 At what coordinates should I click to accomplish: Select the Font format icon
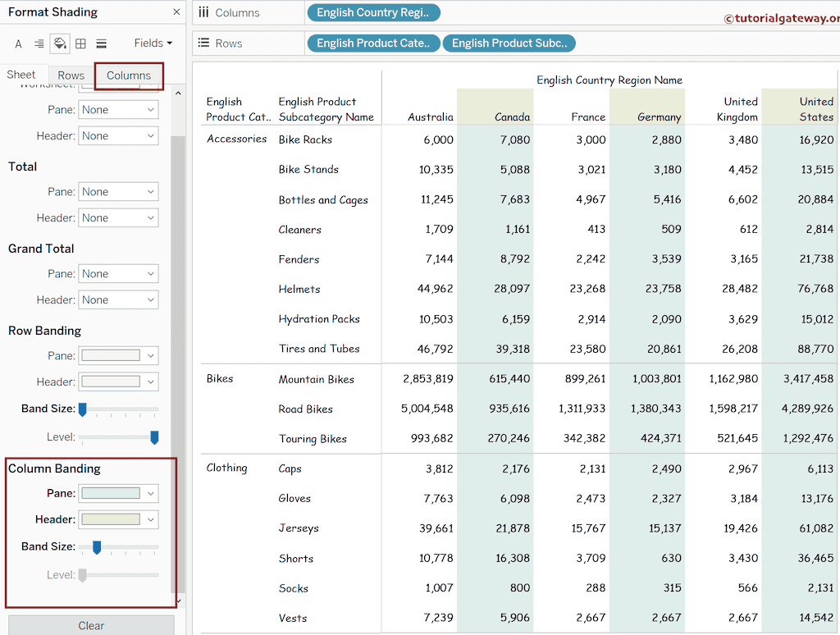(x=17, y=44)
